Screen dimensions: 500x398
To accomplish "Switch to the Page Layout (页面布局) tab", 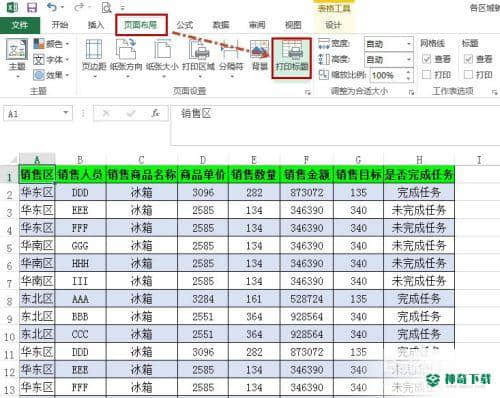I will [141, 25].
